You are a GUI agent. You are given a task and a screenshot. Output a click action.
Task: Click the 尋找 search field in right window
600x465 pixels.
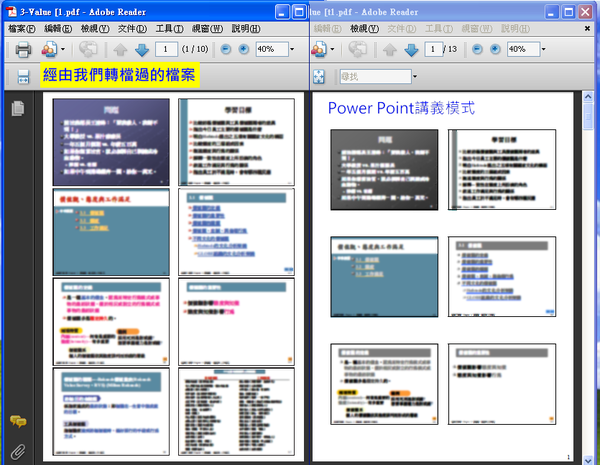[375, 77]
